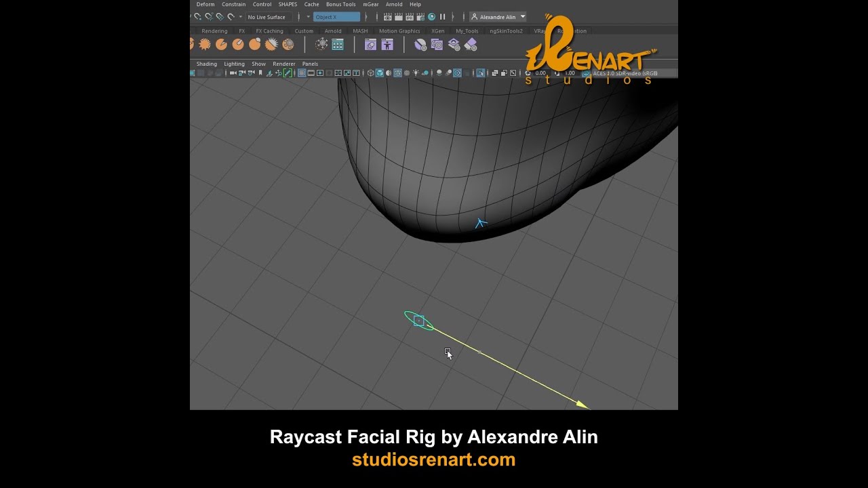The width and height of the screenshot is (868, 488).
Task: Open the Shading panel menu
Action: coord(207,64)
